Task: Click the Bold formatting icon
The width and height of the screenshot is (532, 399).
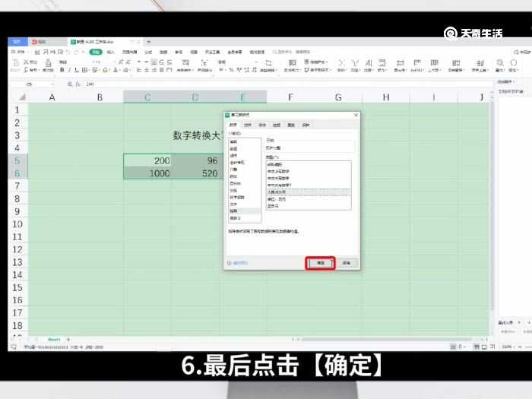Action: pos(62,70)
